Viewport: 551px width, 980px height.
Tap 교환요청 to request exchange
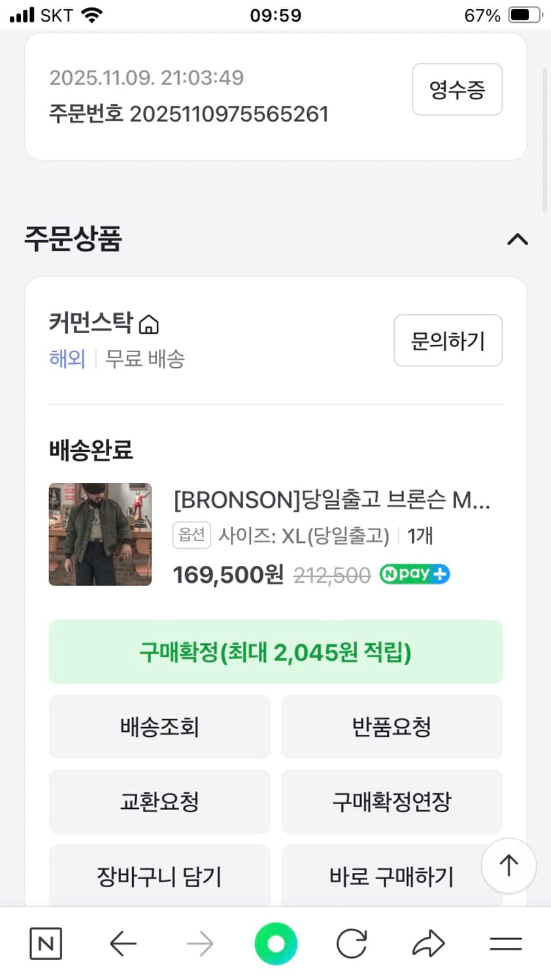pos(159,802)
